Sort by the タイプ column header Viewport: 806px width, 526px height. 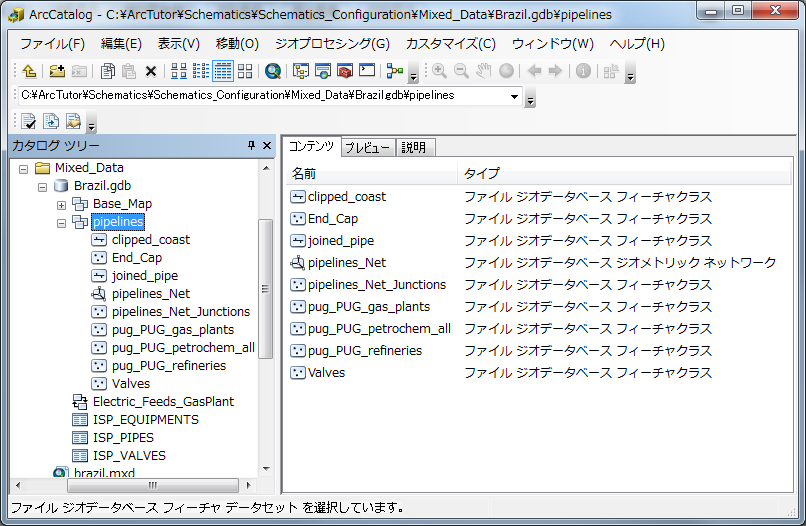[x=624, y=174]
